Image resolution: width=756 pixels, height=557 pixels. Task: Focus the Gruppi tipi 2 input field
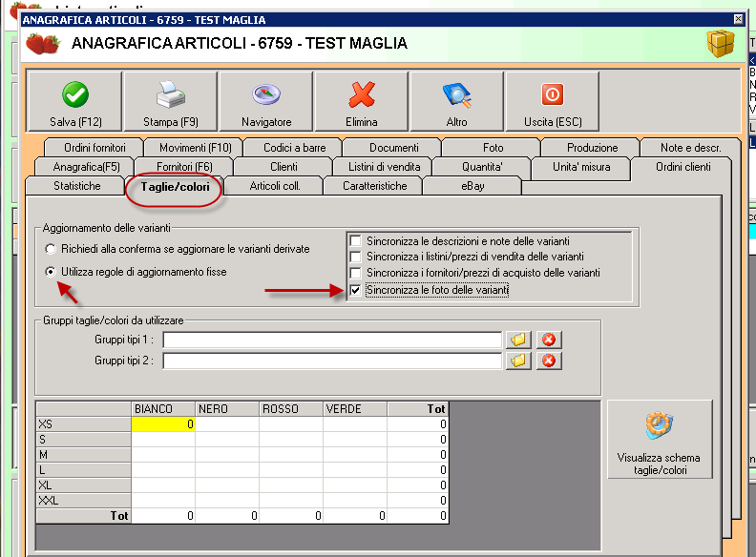point(332,361)
